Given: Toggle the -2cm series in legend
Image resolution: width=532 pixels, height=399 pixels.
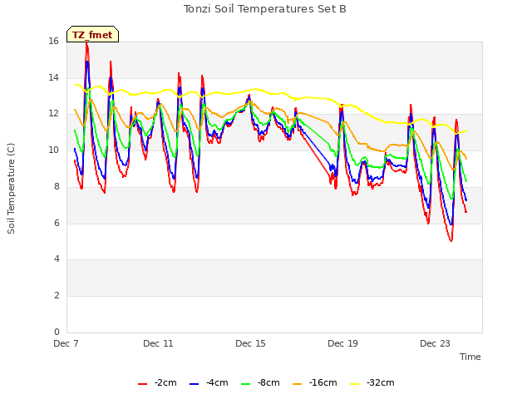Looking at the screenshot, I should [157, 383].
